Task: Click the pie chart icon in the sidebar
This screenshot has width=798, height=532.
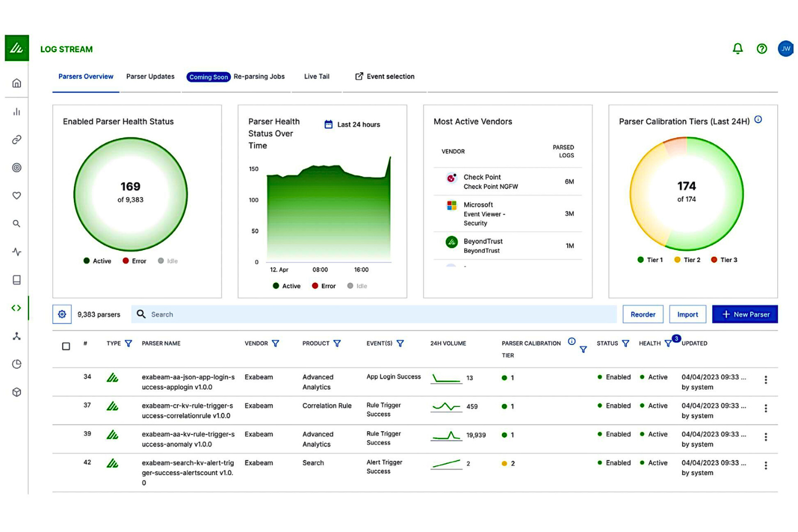Action: click(x=16, y=364)
